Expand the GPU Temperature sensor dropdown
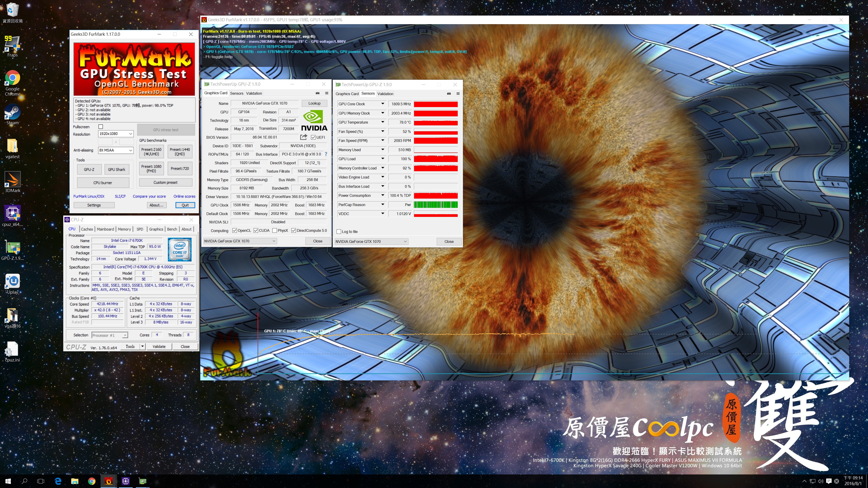The height and width of the screenshot is (488, 868). click(x=383, y=122)
